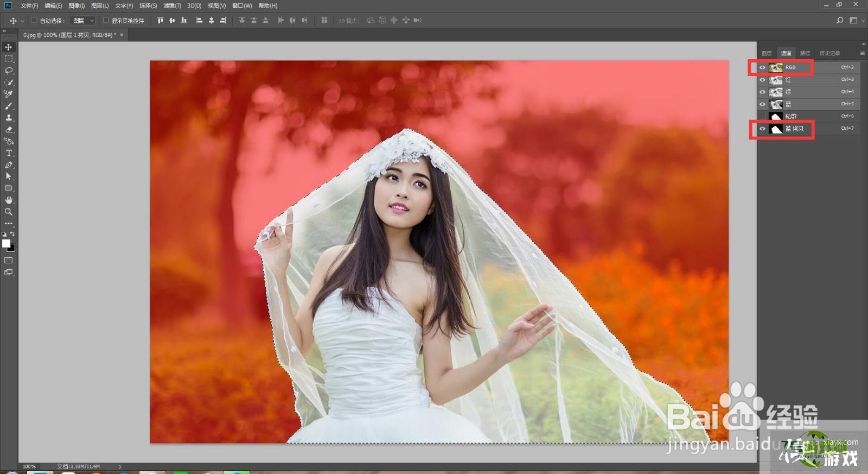This screenshot has width=868, height=474.
Task: Select the Path Selection arrow tool
Action: click(9, 176)
